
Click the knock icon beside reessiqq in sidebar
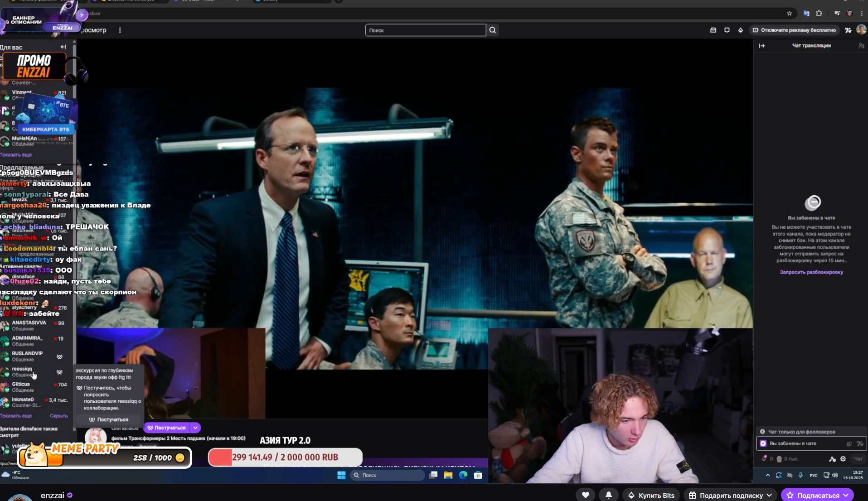coord(59,372)
